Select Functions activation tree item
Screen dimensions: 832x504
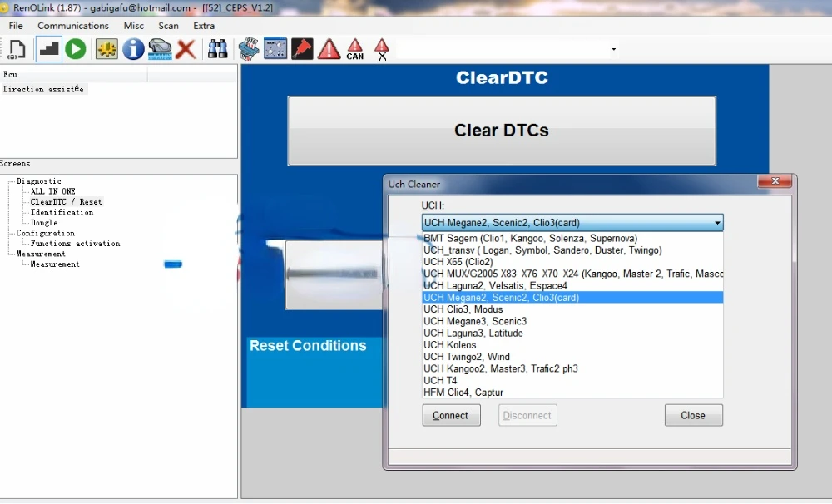[x=75, y=243]
